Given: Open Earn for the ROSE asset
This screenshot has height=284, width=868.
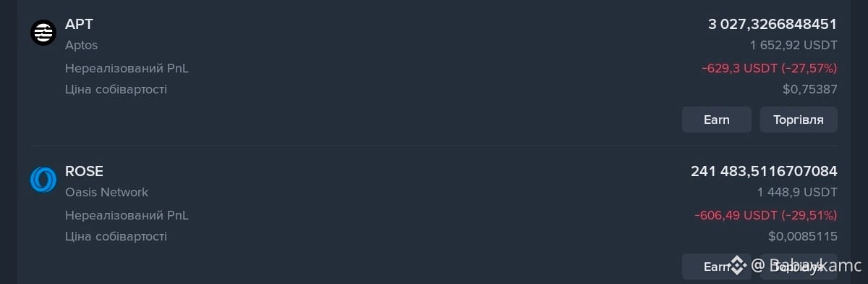Looking at the screenshot, I should (717, 267).
